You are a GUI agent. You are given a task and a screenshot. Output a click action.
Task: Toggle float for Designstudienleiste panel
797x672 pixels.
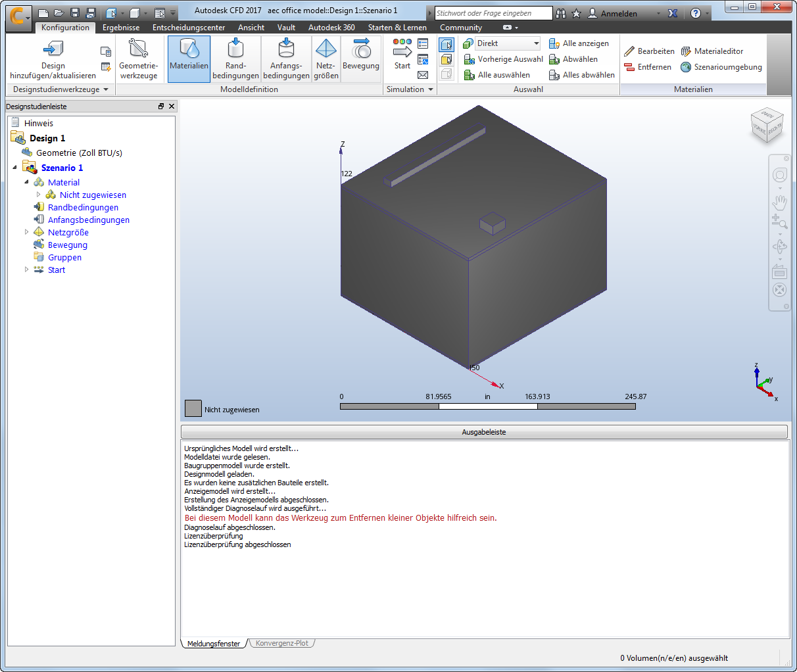(161, 107)
